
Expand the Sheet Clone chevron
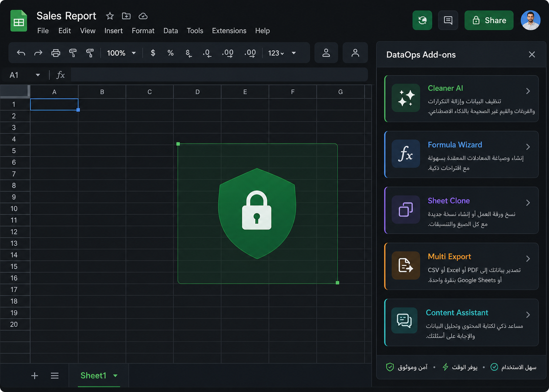point(528,203)
